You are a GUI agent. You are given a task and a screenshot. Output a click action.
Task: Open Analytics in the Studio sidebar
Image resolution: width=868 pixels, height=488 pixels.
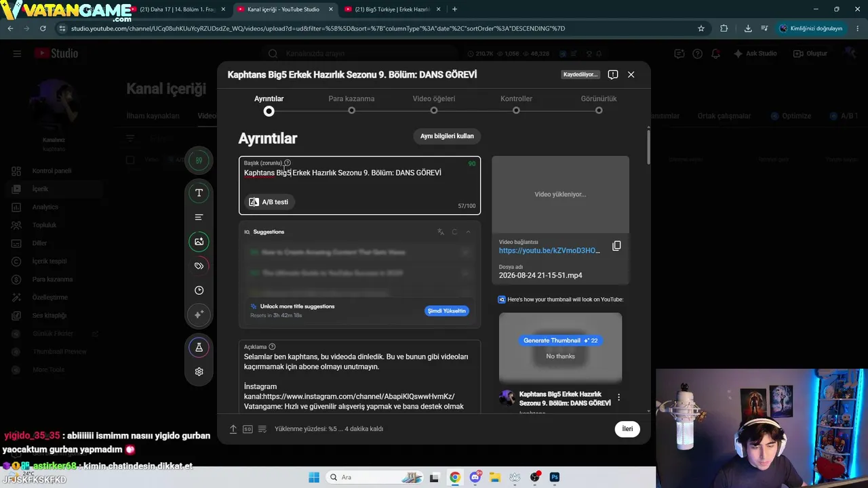click(45, 207)
